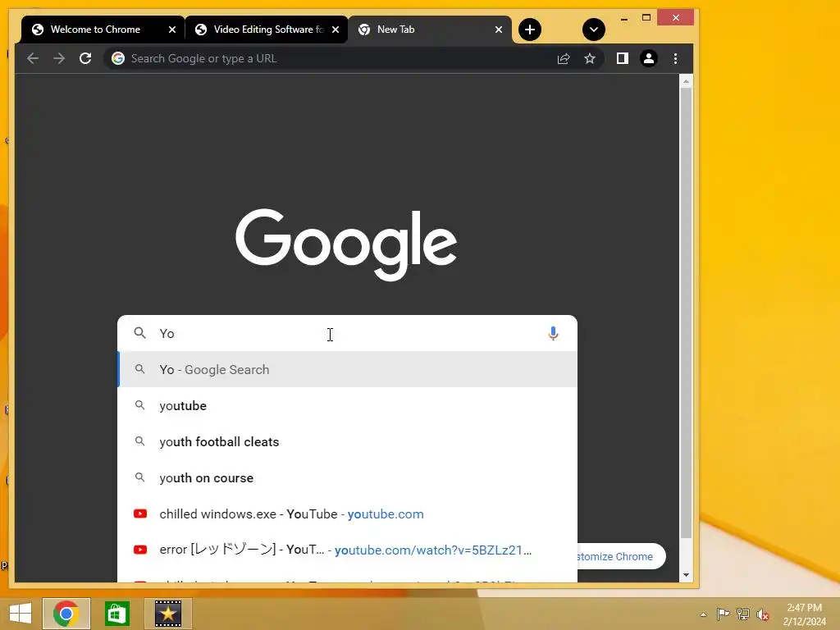Click the scrollbar up arrow
Viewport: 840px width, 630px height.
coord(686,81)
